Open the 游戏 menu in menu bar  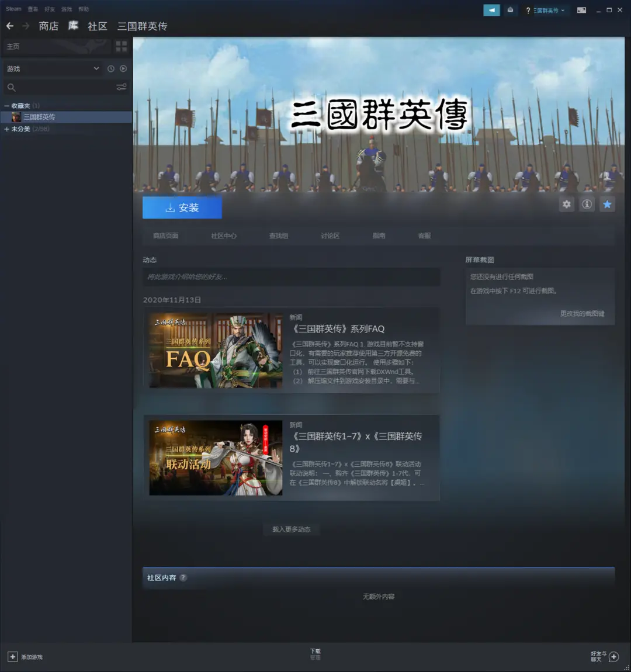click(x=67, y=9)
